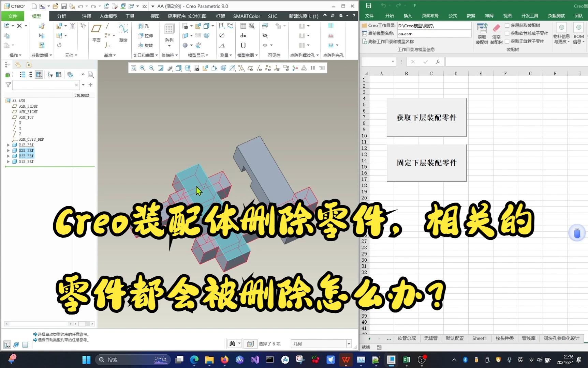This screenshot has width=588, height=368.
Task: Select column B header in Excel
Action: click(x=406, y=74)
